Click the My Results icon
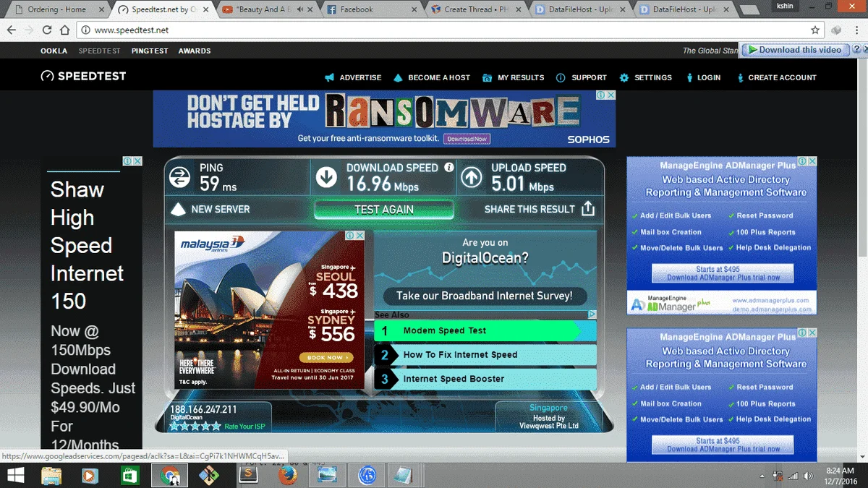868x488 pixels. click(x=486, y=77)
